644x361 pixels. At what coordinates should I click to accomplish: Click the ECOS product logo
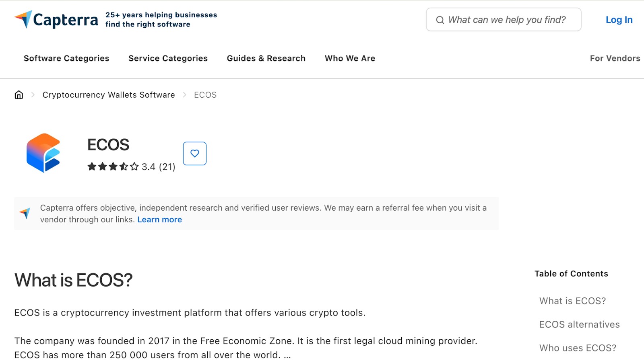43,153
